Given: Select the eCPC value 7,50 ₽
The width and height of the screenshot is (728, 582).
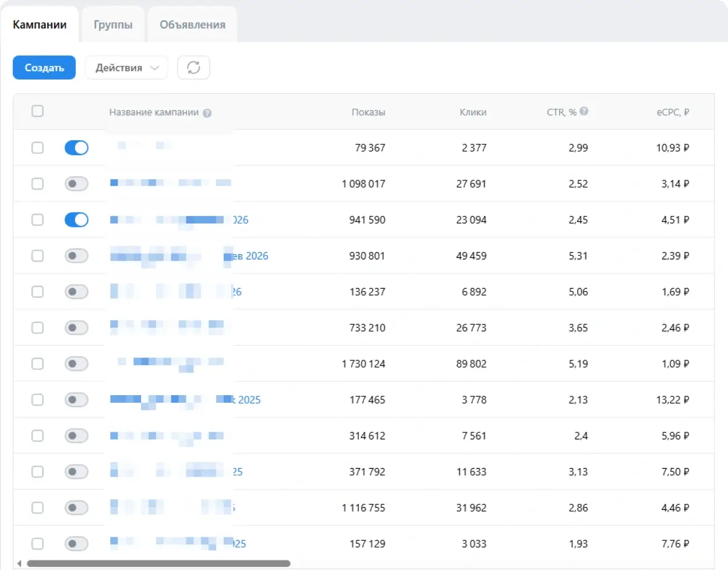Looking at the screenshot, I should point(676,472).
